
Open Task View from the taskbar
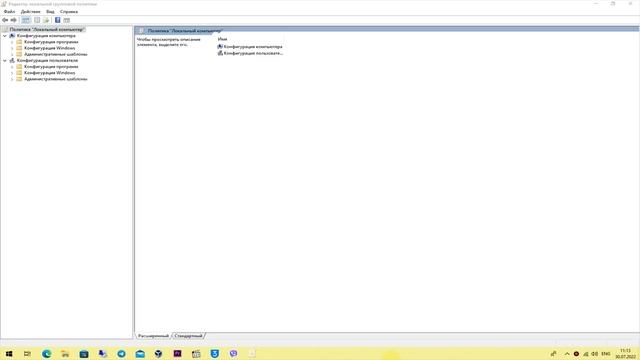[x=27, y=353]
